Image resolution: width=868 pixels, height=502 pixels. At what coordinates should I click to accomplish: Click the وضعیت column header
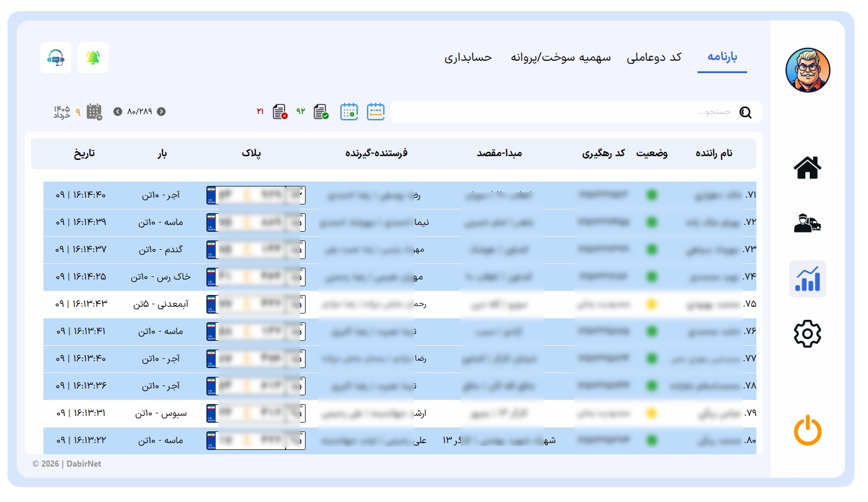tap(652, 153)
